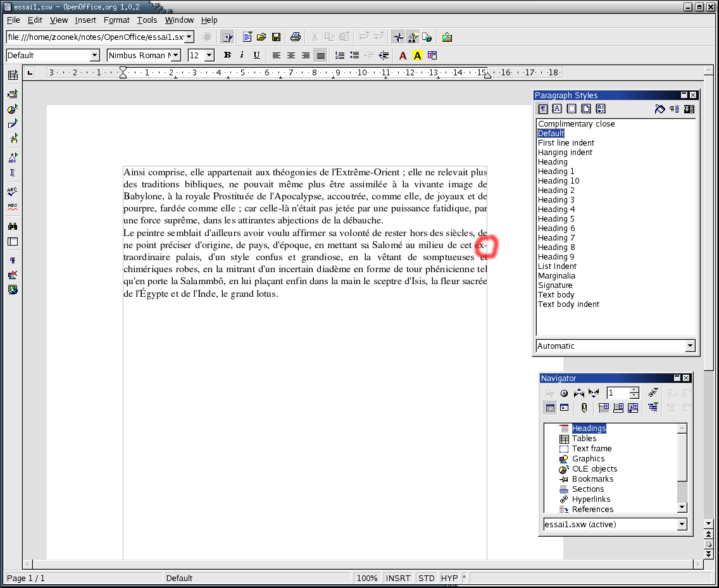Click 100% zoom in status bar

(367, 578)
